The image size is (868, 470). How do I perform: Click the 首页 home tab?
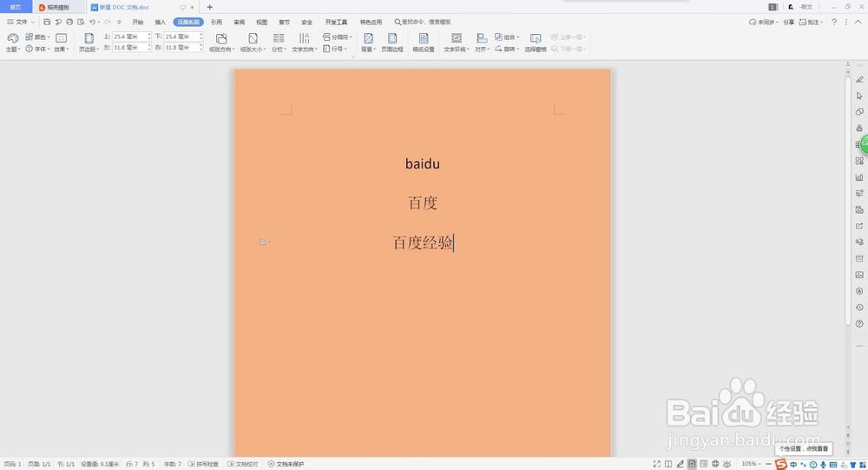(x=16, y=7)
